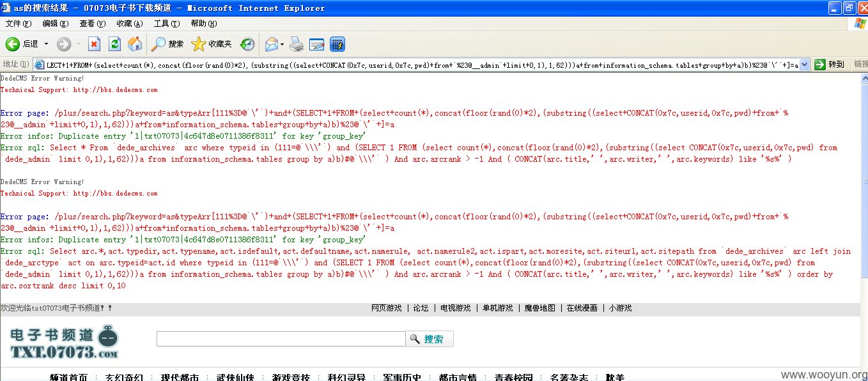Open the 收藏夹 favorites star

[x=212, y=44]
